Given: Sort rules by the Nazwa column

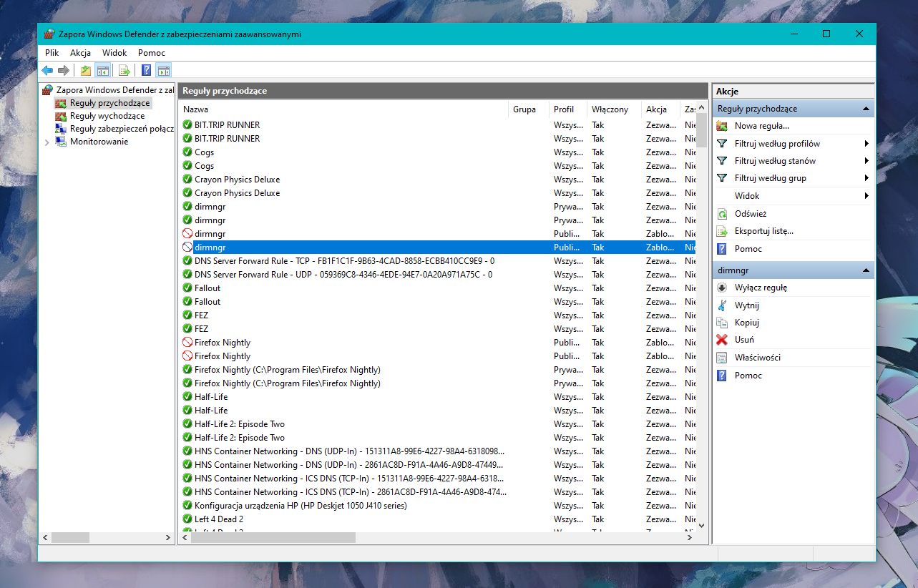Looking at the screenshot, I should 343,109.
